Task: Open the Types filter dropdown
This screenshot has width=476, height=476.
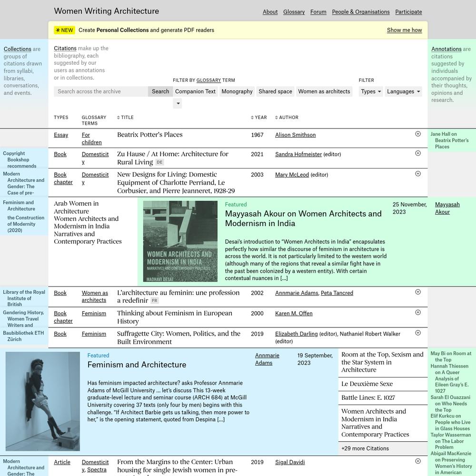Action: click(371, 91)
